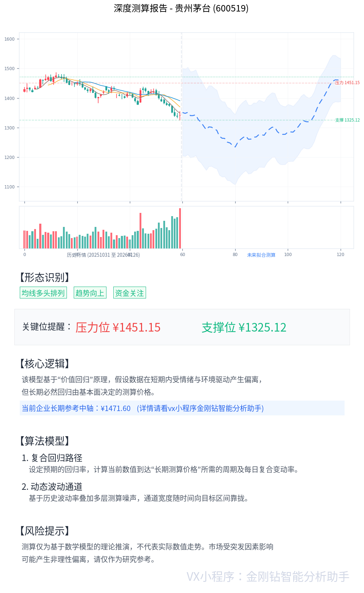The height and width of the screenshot is (593, 364).
Task: Click the chart label 压力 1451.15
Action: click(x=347, y=83)
